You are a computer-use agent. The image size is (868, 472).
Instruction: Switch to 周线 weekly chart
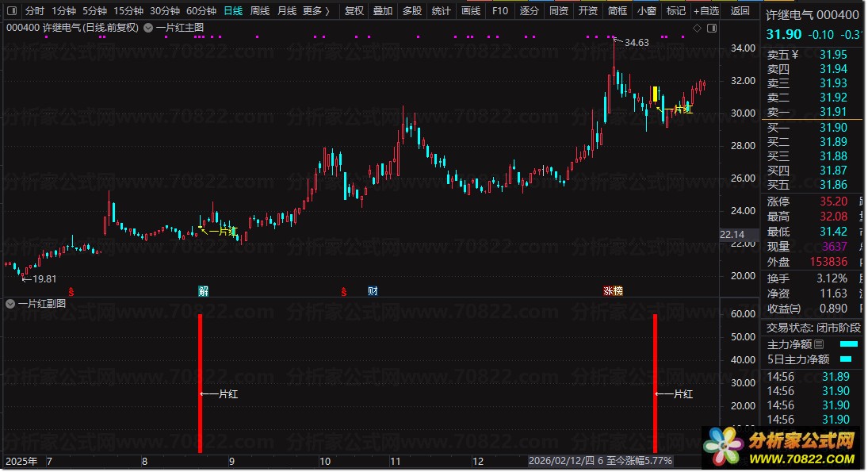[x=260, y=10]
